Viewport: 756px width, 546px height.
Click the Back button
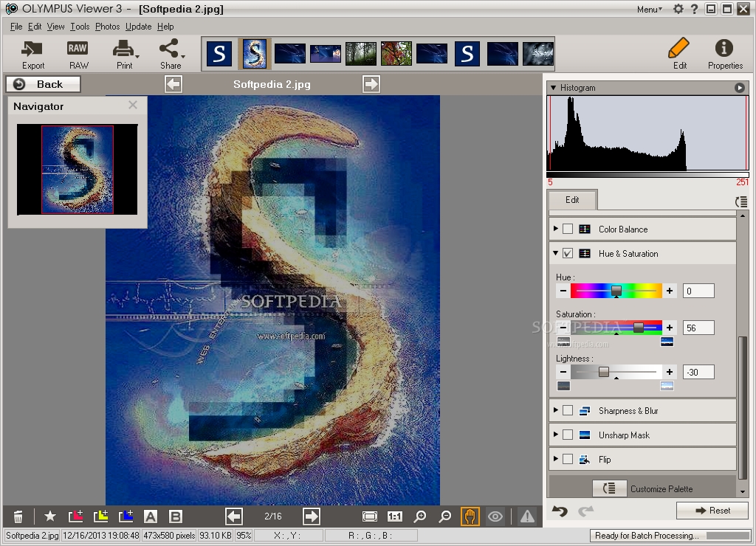tap(43, 84)
